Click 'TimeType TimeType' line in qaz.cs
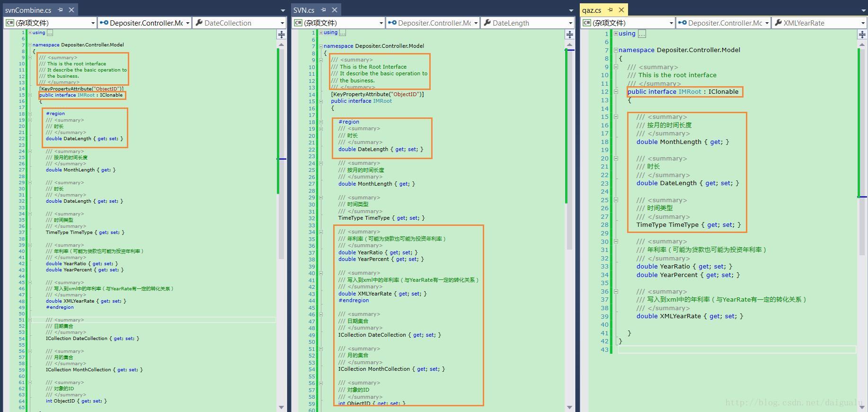Screen dimensions: 868x412 tap(689, 225)
